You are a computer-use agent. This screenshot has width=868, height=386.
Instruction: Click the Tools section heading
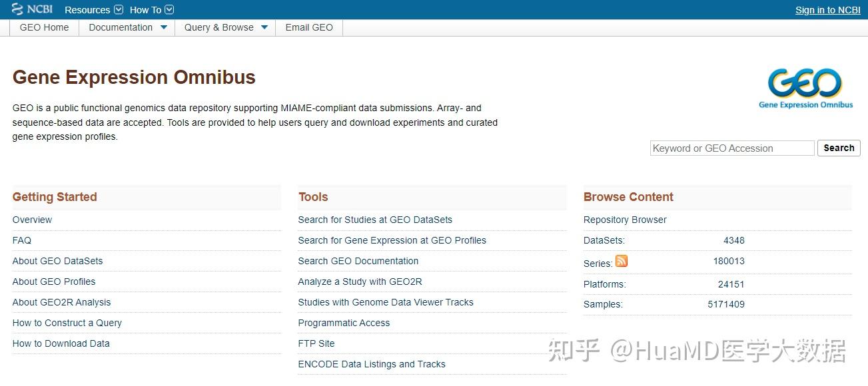(x=313, y=197)
